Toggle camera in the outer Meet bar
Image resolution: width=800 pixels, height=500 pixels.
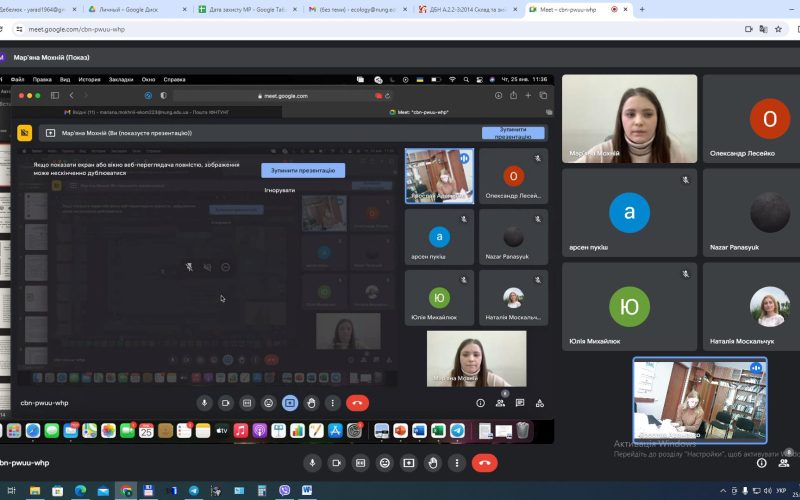tap(336, 463)
